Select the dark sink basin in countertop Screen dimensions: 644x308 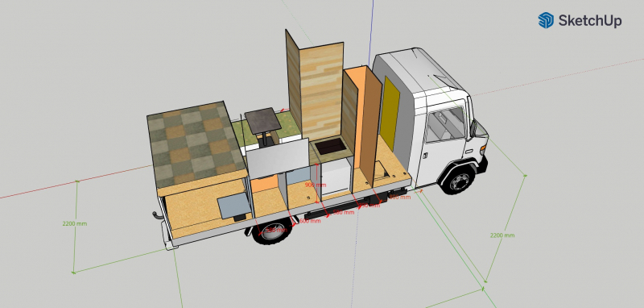tap(331, 147)
